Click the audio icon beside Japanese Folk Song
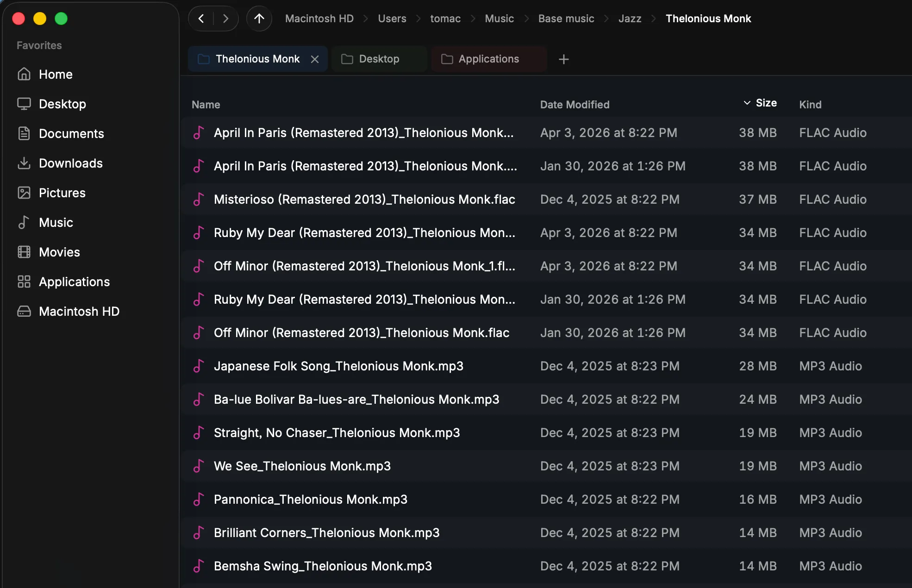 pyautogui.click(x=199, y=366)
